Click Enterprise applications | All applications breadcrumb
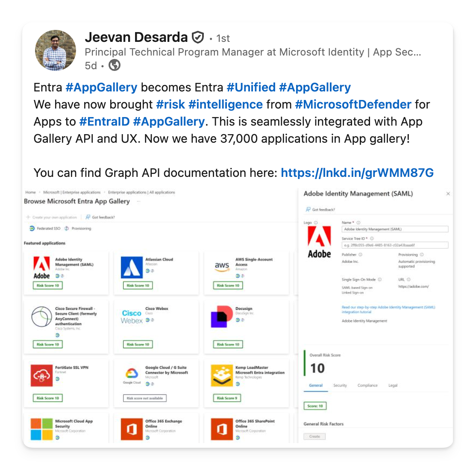 tap(141, 192)
